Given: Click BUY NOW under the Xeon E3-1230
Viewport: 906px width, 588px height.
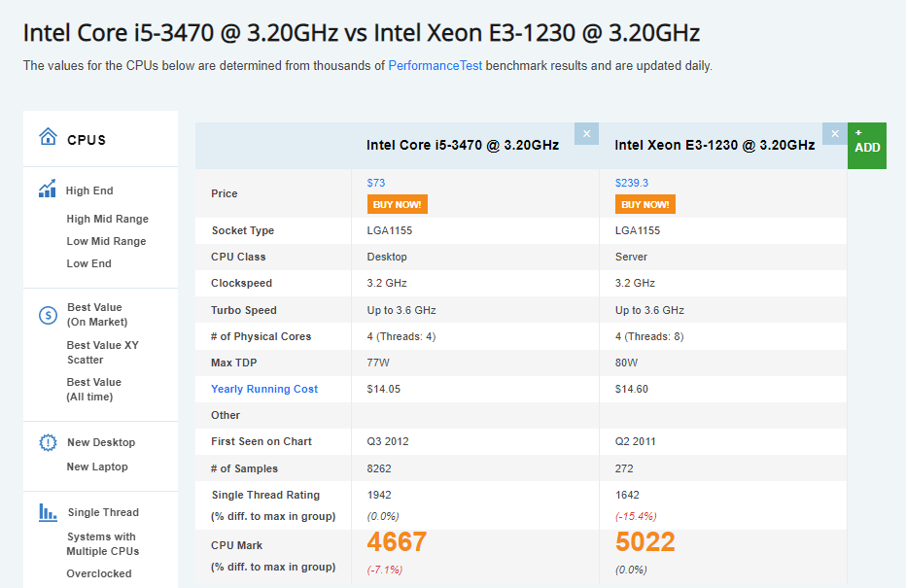Looking at the screenshot, I should [x=645, y=204].
